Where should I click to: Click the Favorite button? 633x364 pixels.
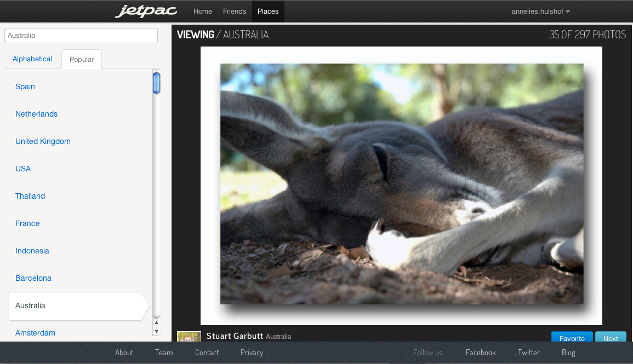pos(572,338)
